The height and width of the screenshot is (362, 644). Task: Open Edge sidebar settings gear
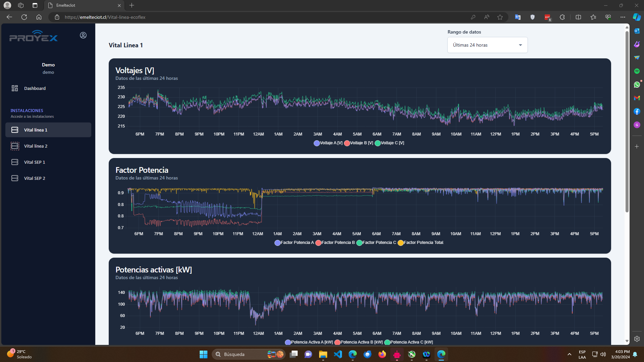637,339
